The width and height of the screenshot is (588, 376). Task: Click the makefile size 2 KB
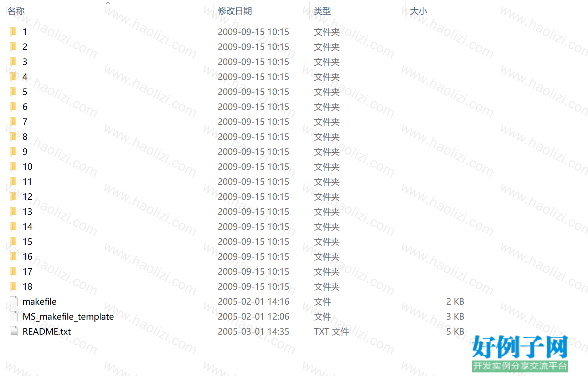pyautogui.click(x=455, y=301)
